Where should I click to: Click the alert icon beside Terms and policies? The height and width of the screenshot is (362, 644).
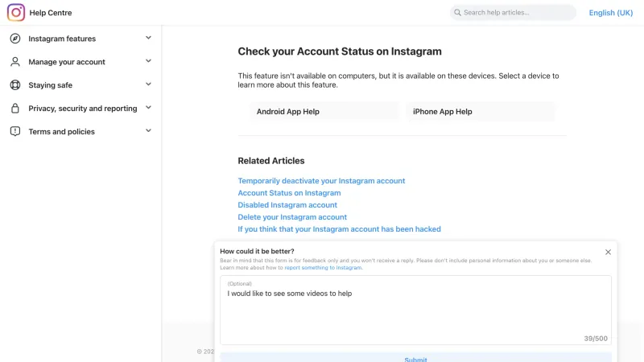15,131
